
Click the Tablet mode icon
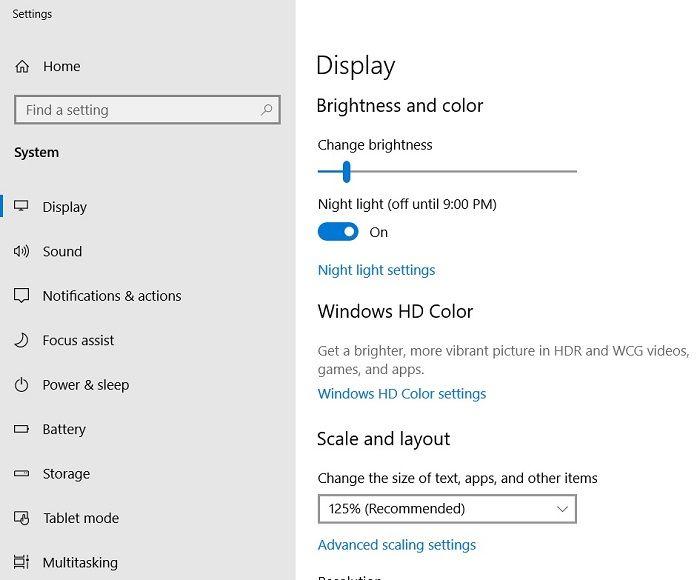pos(21,518)
